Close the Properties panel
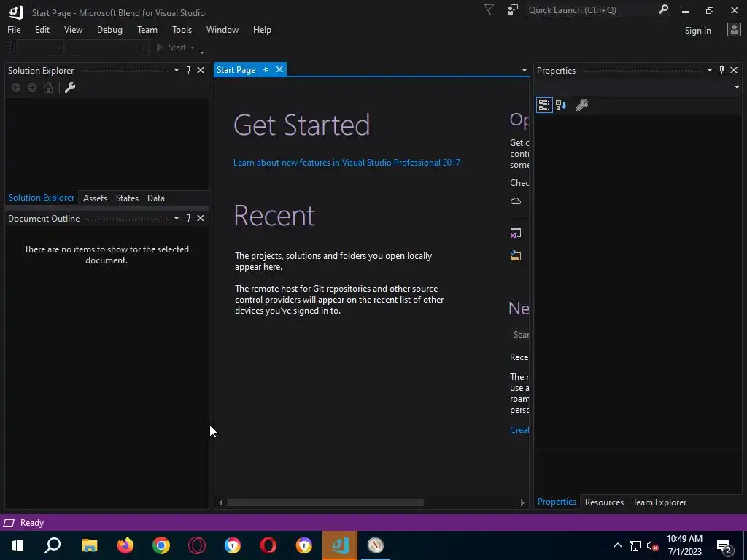Screen dimensions: 747x560 point(734,71)
